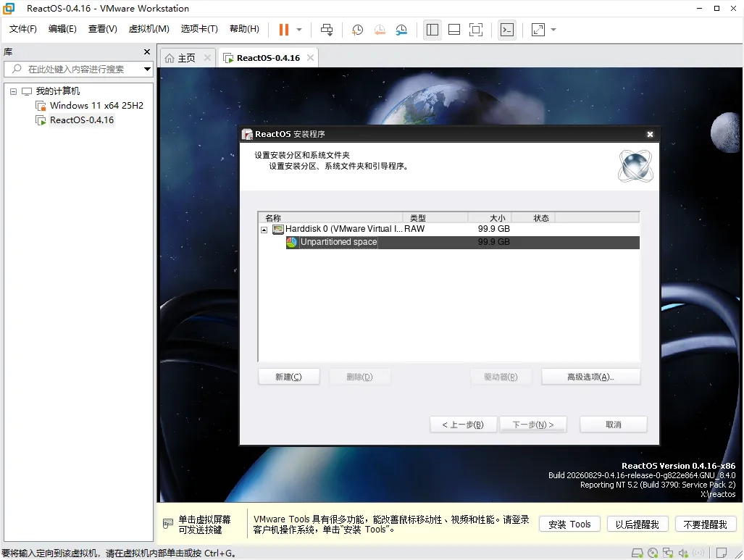The height and width of the screenshot is (560, 744).
Task: Click the message log note icon
Action: tap(722, 553)
